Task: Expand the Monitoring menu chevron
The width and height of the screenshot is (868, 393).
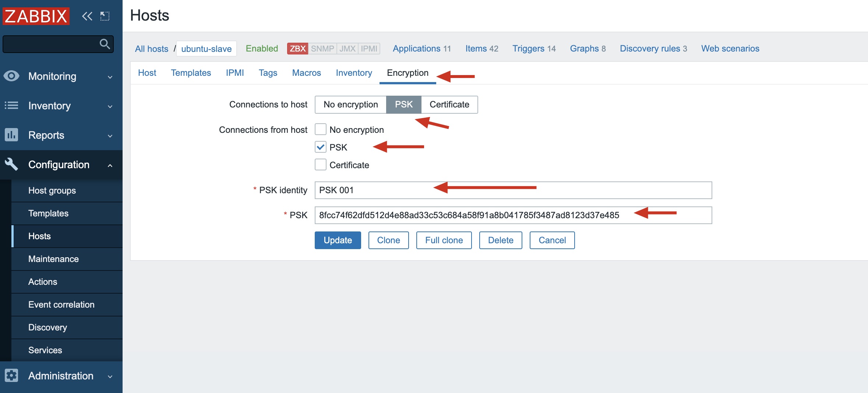Action: tap(110, 77)
